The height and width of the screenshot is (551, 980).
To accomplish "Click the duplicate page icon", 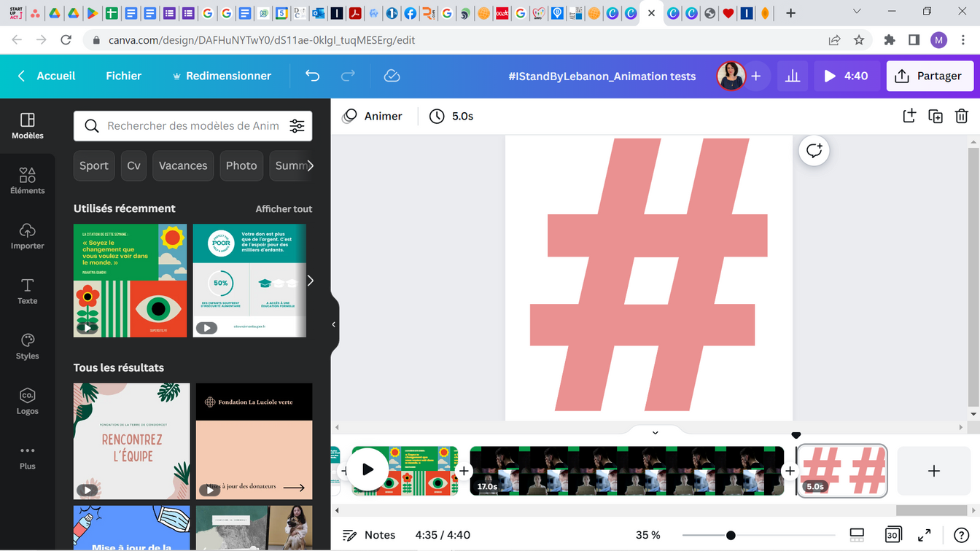I will pyautogui.click(x=936, y=116).
